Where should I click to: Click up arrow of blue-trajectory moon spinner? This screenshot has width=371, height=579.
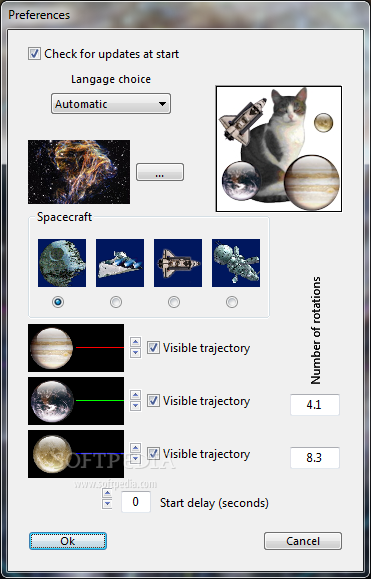pyautogui.click(x=135, y=448)
